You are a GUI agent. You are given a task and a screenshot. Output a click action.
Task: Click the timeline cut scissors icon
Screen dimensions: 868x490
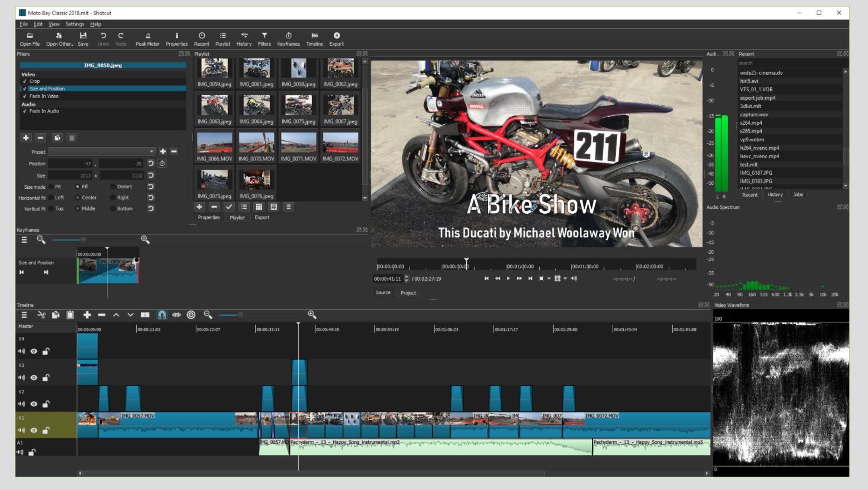[x=41, y=315]
